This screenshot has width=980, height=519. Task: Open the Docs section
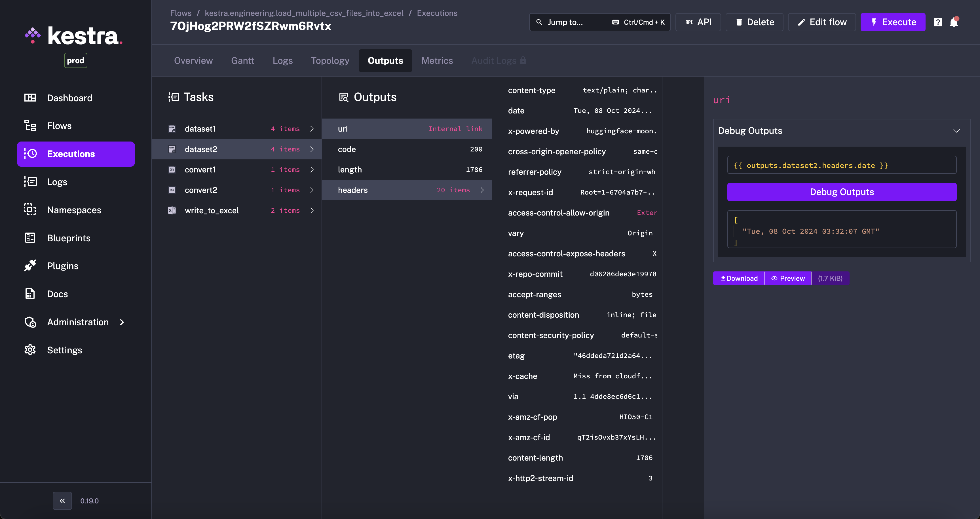[57, 294]
